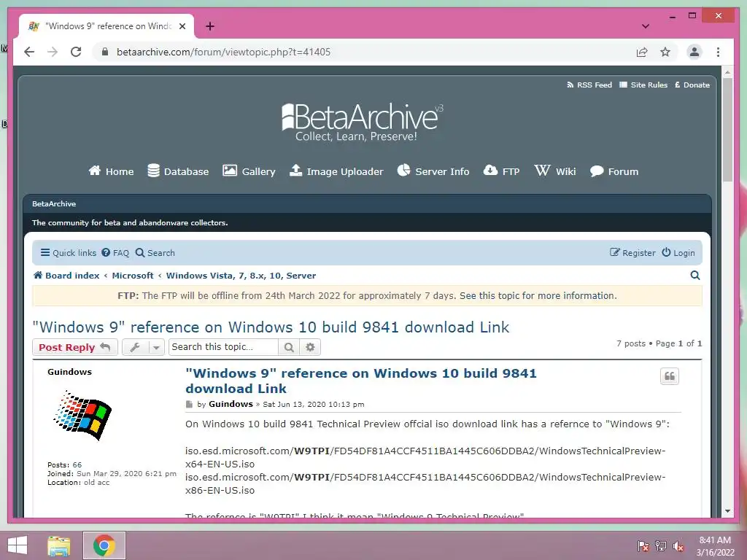Click the padlock site info icon
This screenshot has height=560, width=747.
click(x=105, y=52)
